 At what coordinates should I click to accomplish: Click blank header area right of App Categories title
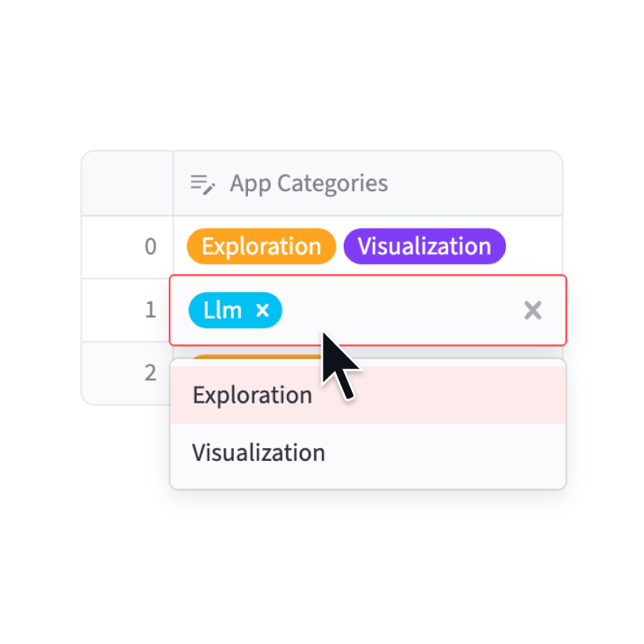(x=478, y=184)
